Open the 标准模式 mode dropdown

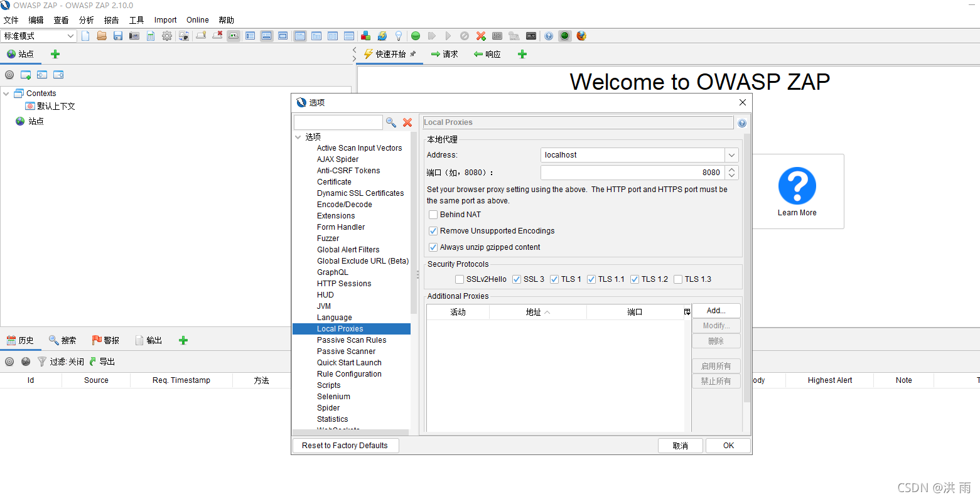(39, 36)
